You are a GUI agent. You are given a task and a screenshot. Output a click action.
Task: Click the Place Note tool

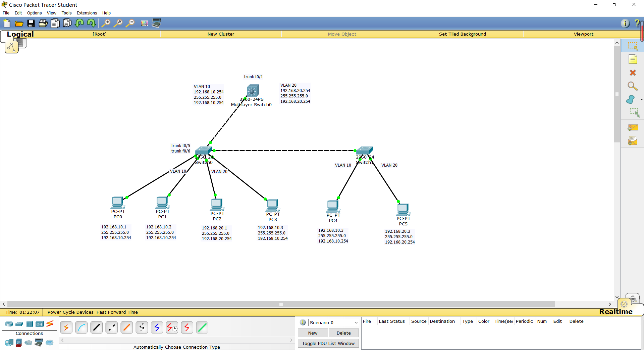633,59
